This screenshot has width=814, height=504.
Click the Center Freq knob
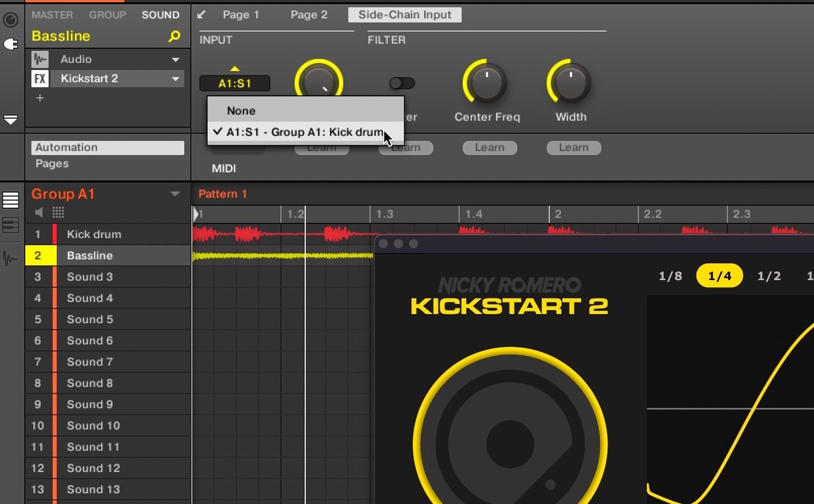pos(486,83)
